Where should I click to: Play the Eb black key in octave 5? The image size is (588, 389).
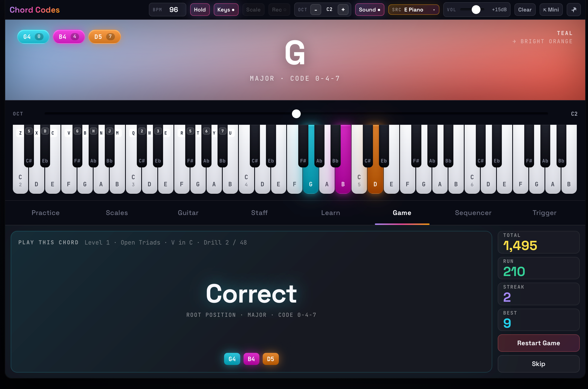(384, 146)
